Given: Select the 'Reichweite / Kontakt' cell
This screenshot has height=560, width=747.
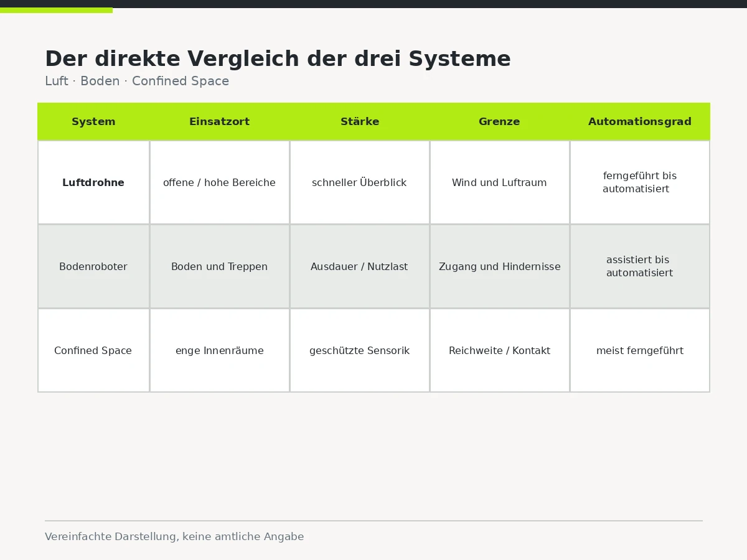Looking at the screenshot, I should [499, 350].
